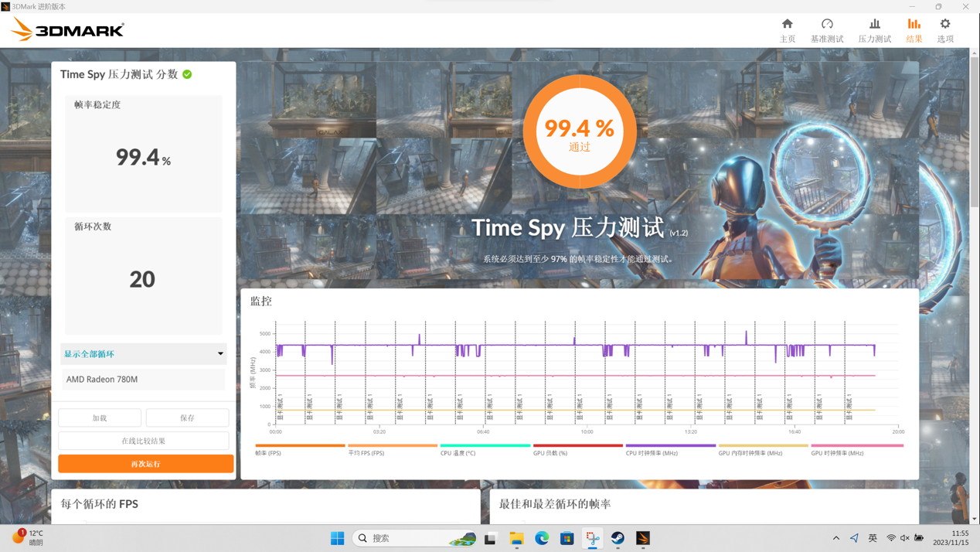The image size is (980, 552).
Task: Toggle the 帧率 (FPS) legend color bar
Action: tap(300, 445)
